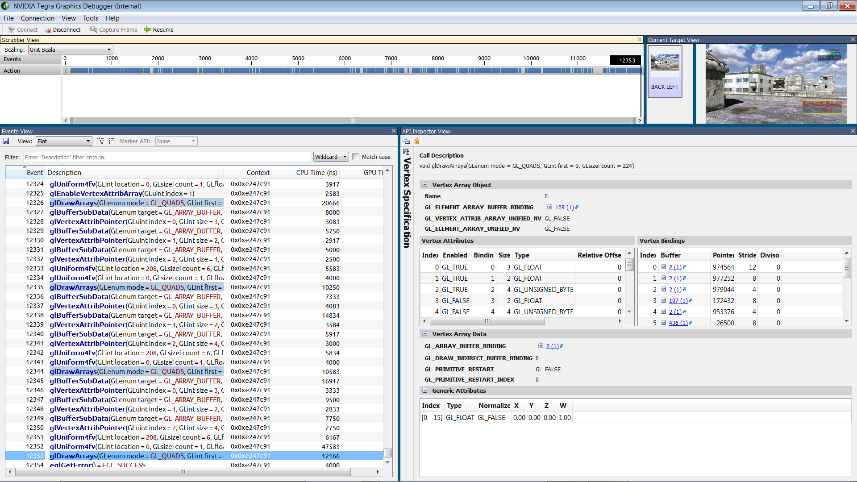Toggle the GL_ARRAY_BUFFER_BINDING checkbox
The height and width of the screenshot is (482, 857).
(x=540, y=346)
